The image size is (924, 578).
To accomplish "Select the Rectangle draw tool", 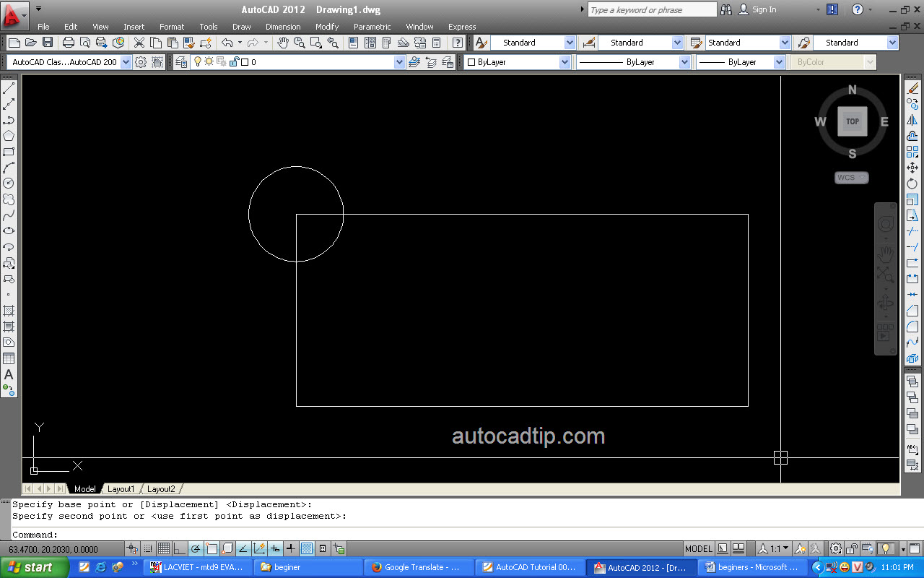I will click(x=9, y=152).
